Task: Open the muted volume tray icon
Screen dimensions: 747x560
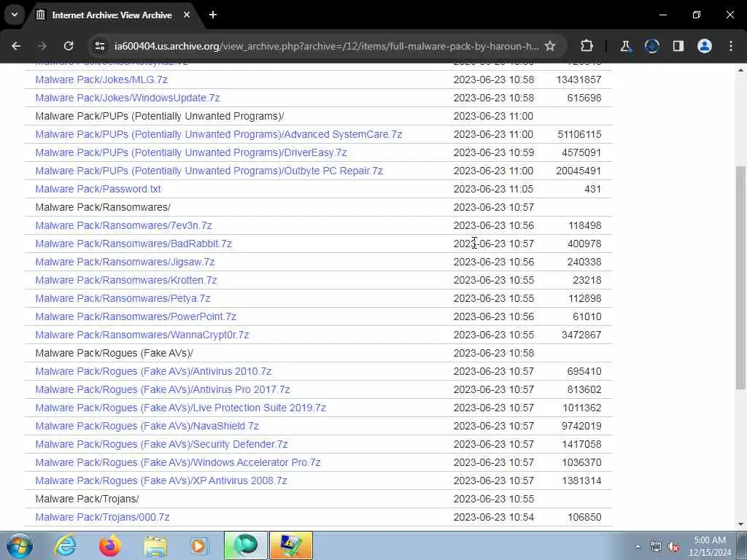Action: click(673, 547)
